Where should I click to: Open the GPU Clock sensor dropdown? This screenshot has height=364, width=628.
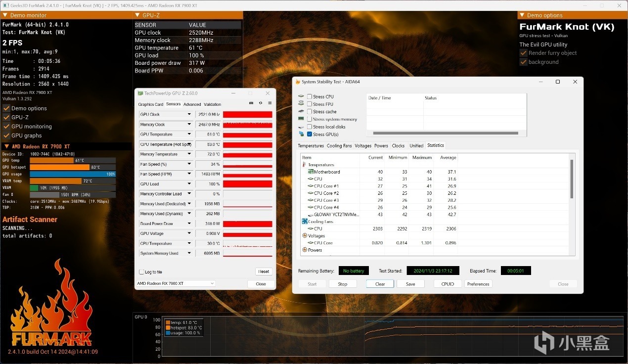pos(189,114)
